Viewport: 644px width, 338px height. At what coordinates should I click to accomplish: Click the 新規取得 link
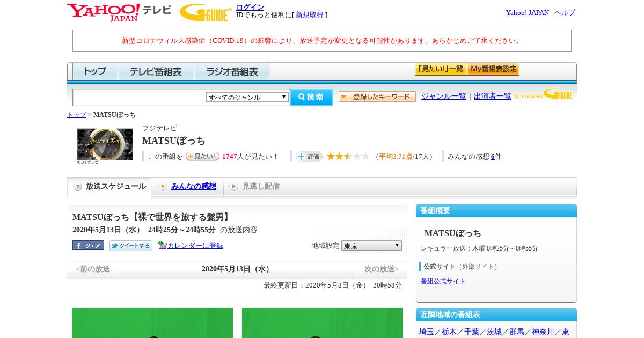coord(310,15)
